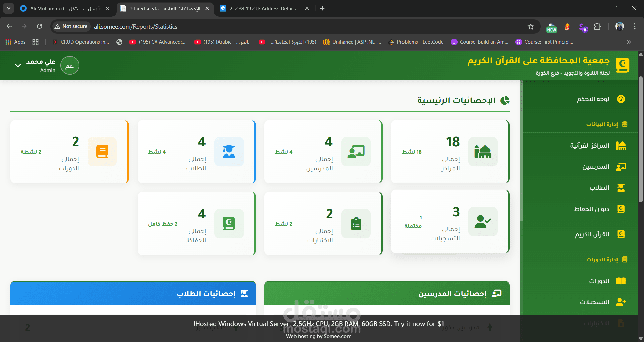Click open-book icon beside الدورات
644x342 pixels.
(x=621, y=281)
